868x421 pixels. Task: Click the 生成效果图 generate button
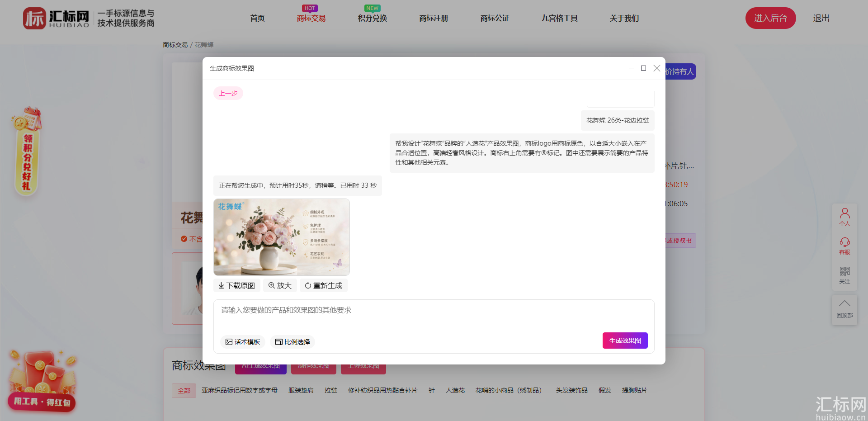click(x=625, y=341)
